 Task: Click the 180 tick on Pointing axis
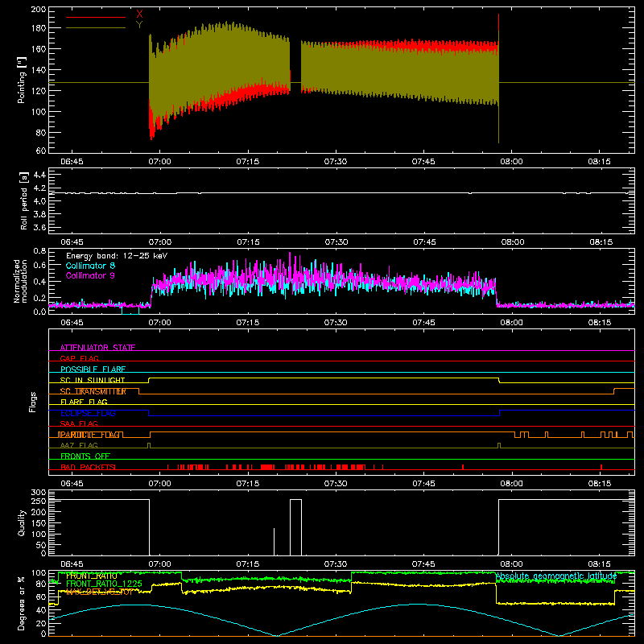pos(38,28)
